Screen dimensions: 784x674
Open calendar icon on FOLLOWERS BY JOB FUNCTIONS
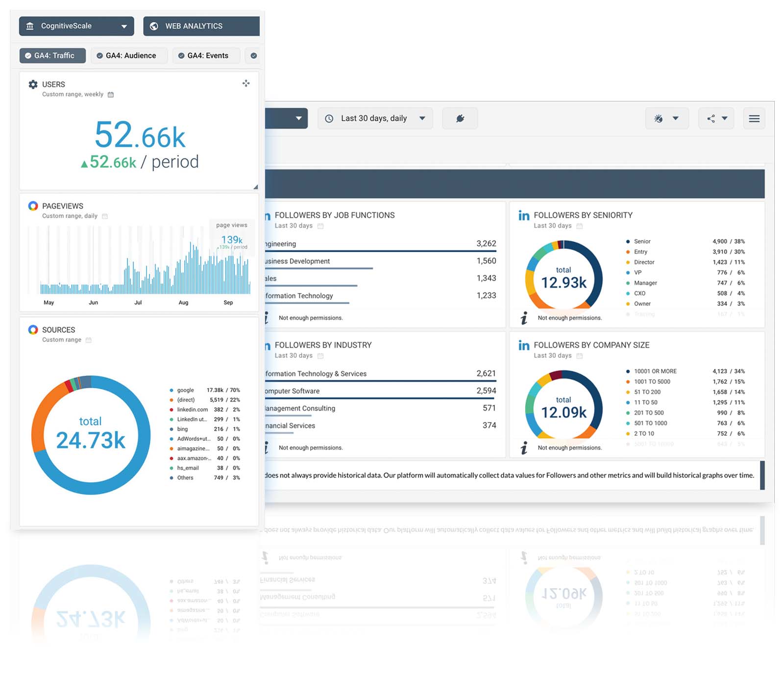tap(320, 226)
